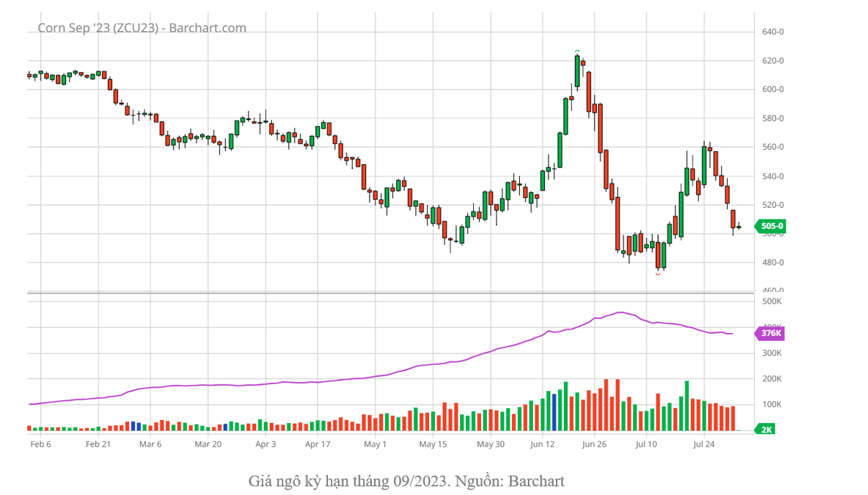Image resolution: width=868 pixels, height=495 pixels.
Task: Click the May 1 date label
Action: tap(375, 444)
